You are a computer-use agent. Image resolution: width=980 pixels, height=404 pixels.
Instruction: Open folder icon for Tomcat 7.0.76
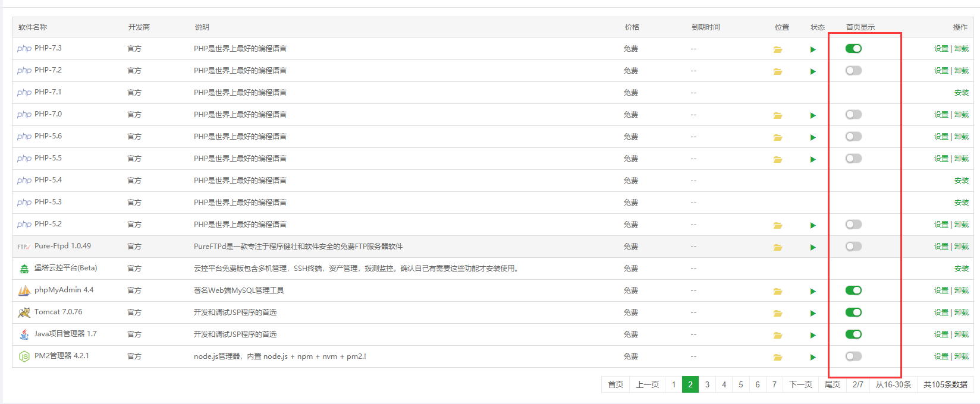pos(778,313)
